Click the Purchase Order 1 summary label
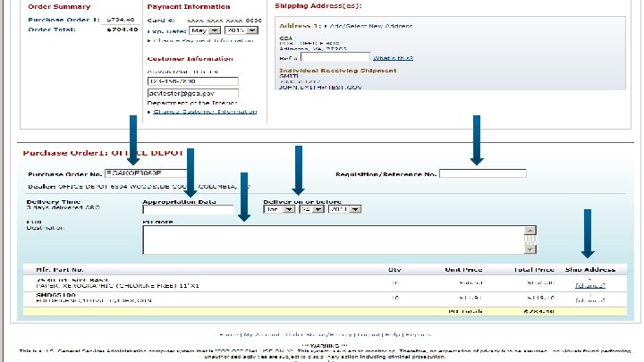The image size is (644, 362). click(x=64, y=20)
